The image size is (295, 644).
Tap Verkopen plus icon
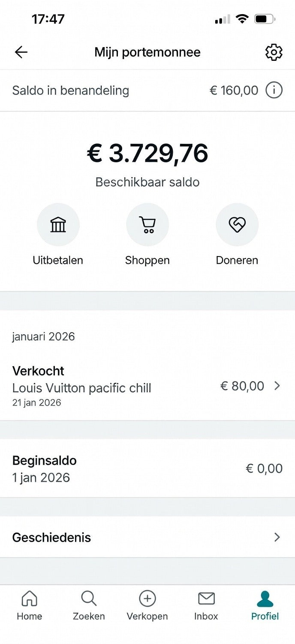coord(147,606)
